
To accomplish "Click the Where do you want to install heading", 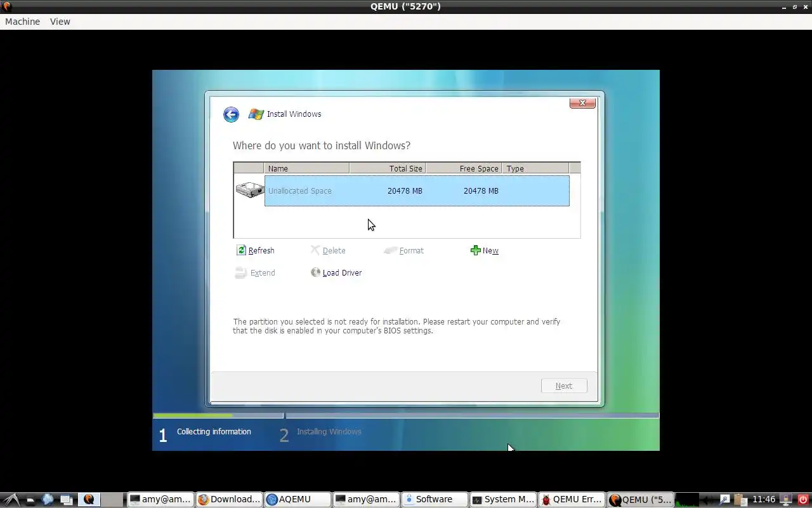I will (x=322, y=145).
